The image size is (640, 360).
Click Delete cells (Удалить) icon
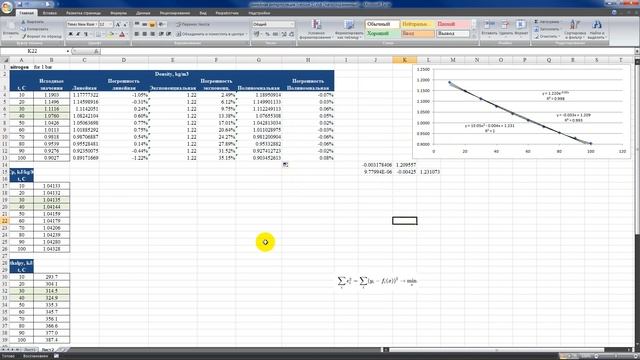click(x=505, y=28)
